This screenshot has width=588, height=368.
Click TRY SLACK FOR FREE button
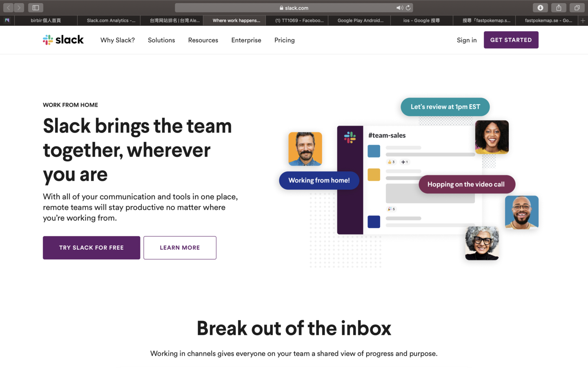[x=91, y=247]
